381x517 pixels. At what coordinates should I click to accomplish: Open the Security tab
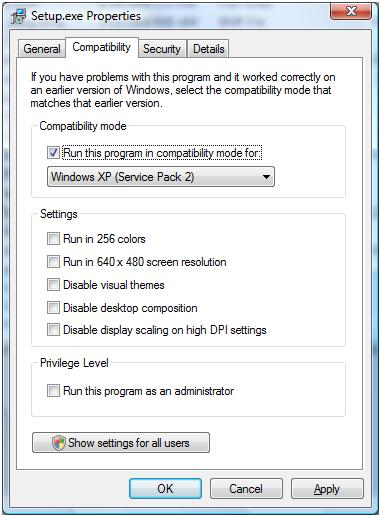pos(162,49)
